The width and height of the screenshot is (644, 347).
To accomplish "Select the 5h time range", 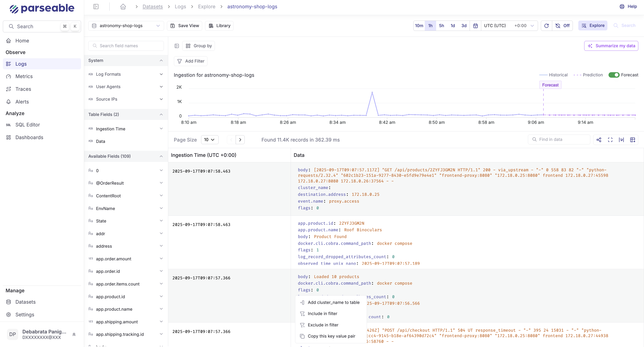I will (x=442, y=26).
